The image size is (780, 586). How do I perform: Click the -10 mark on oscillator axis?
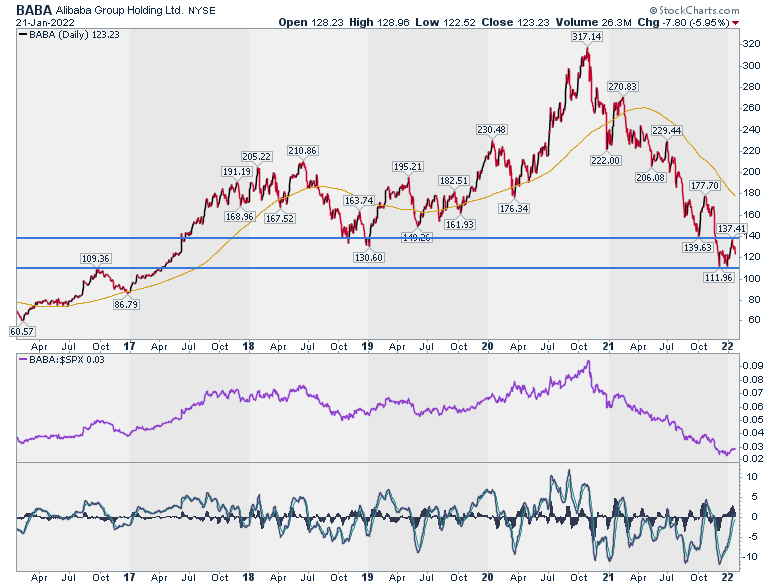750,556
